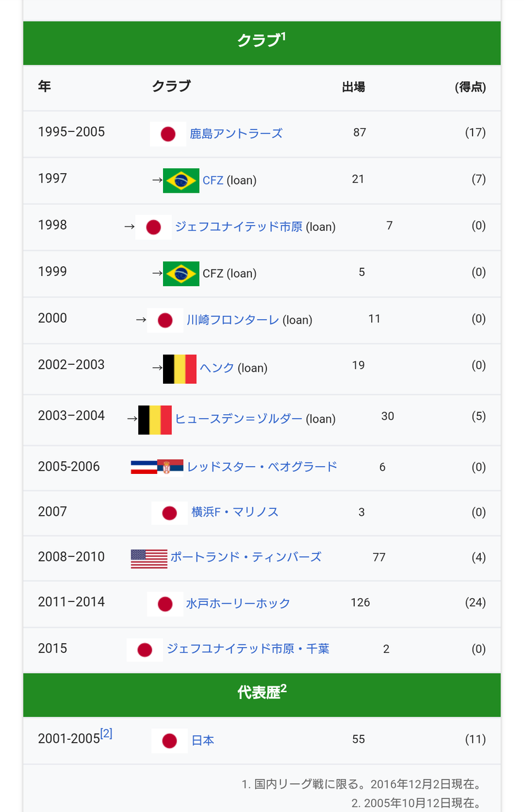Open the ヒュースデン＝ゾルダー link
The width and height of the screenshot is (524, 812).
tap(239, 419)
